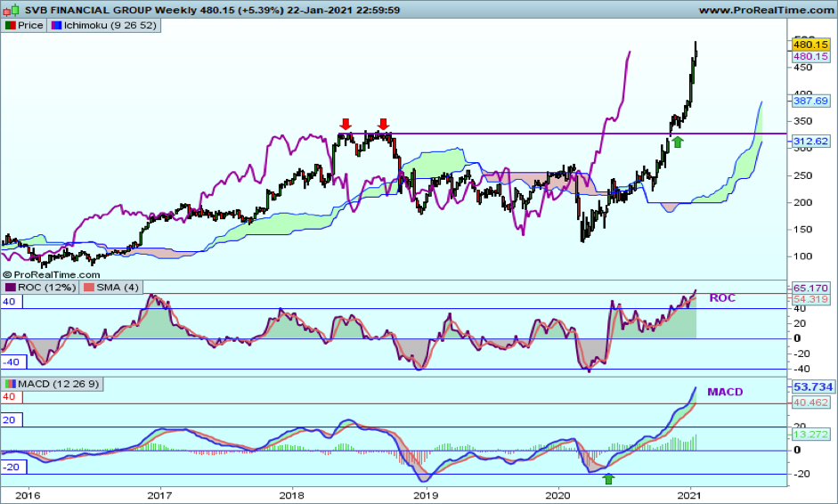
Task: Click the 350 price axis value
Action: pos(802,121)
